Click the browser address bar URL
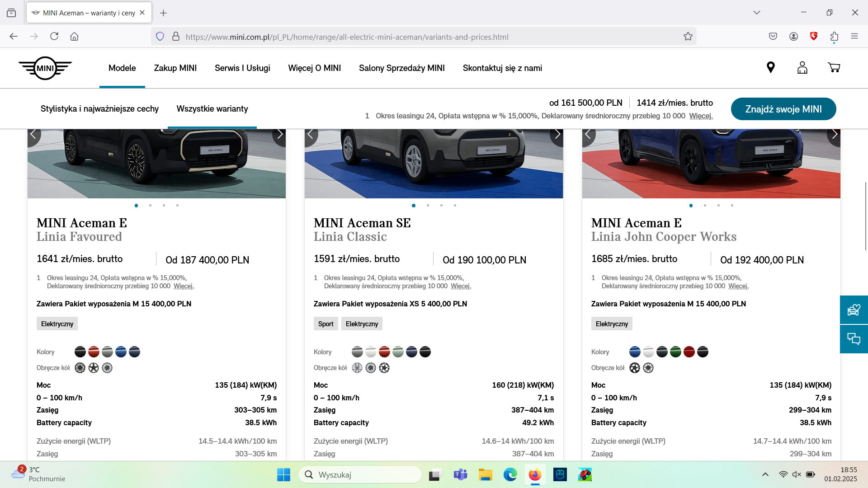 pos(347,37)
